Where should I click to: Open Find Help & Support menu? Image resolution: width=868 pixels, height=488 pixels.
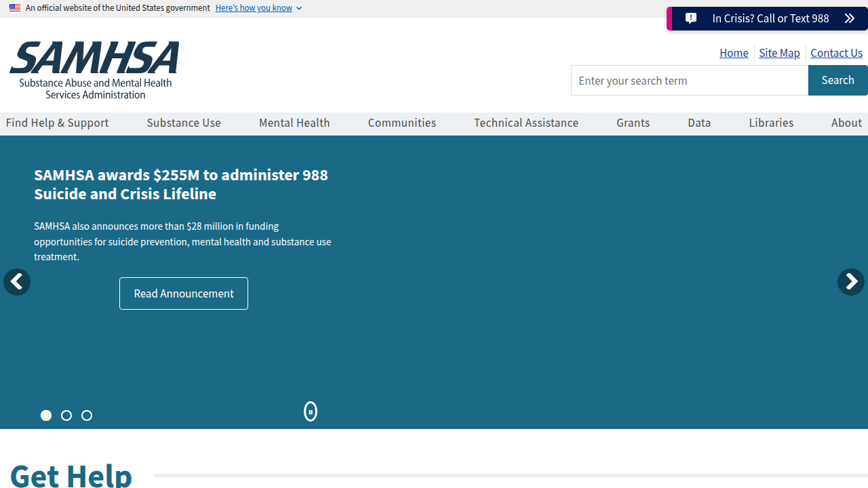tap(58, 123)
